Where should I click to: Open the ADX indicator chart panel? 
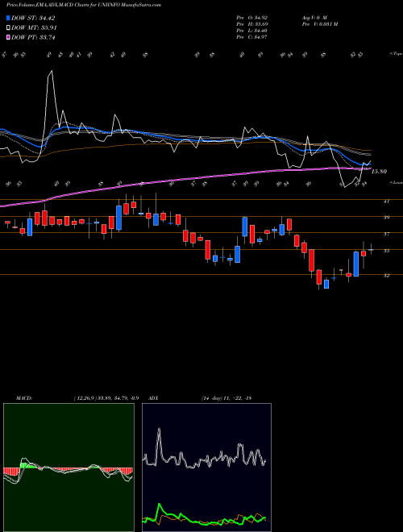pyautogui.click(x=206, y=468)
